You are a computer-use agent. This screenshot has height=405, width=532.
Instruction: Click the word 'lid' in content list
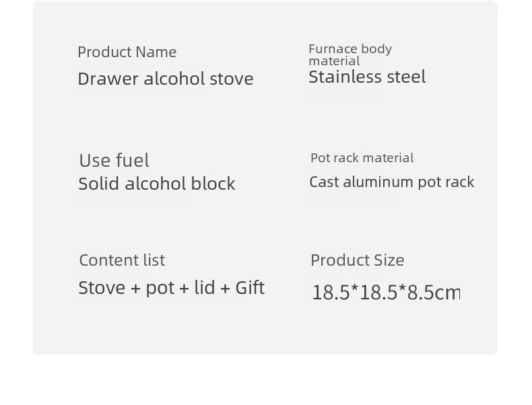coord(205,287)
